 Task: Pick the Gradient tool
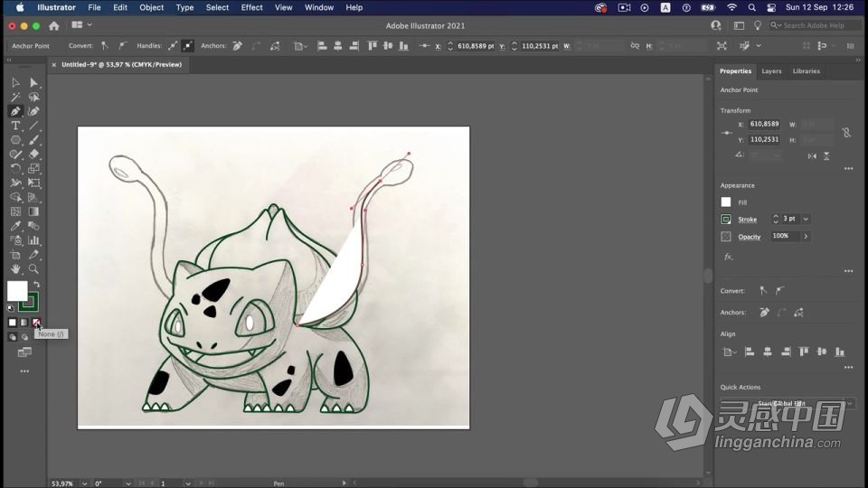[33, 211]
